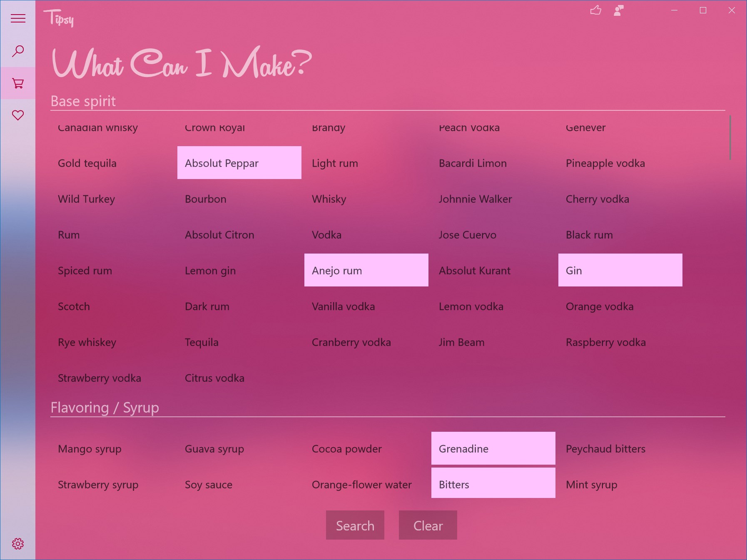Screen dimensions: 747x560
Task: Choose Strawberry vodka
Action: (x=112, y=378)
